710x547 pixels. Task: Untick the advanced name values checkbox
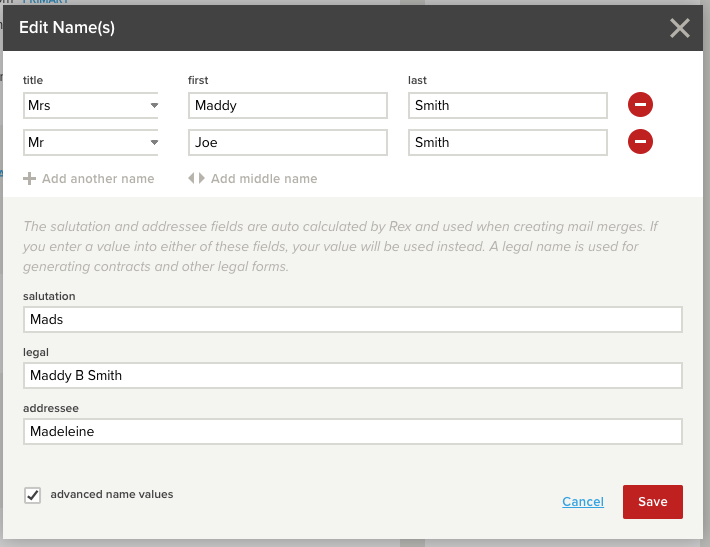33,495
